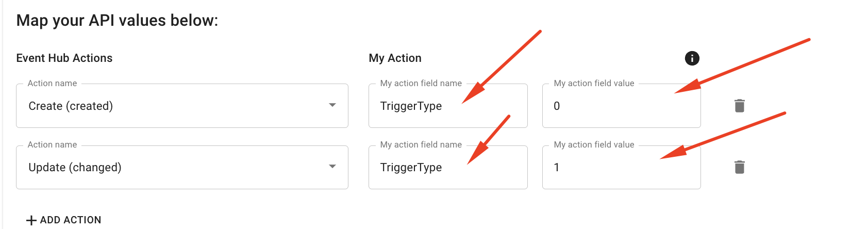Expand the Update (changed) dropdown arrow
Image resolution: width=868 pixels, height=229 pixels.
(332, 167)
